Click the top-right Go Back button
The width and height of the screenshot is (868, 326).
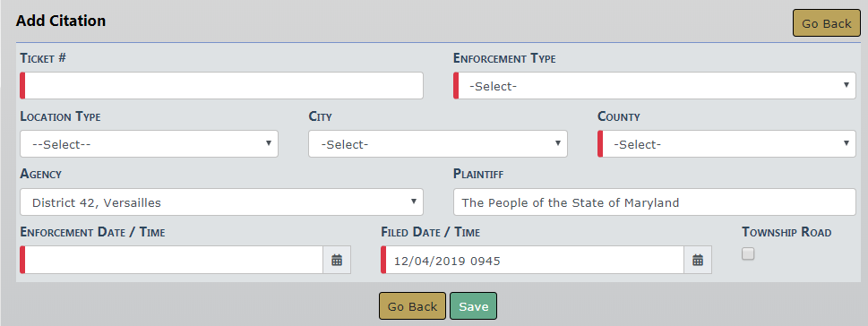pyautogui.click(x=827, y=23)
